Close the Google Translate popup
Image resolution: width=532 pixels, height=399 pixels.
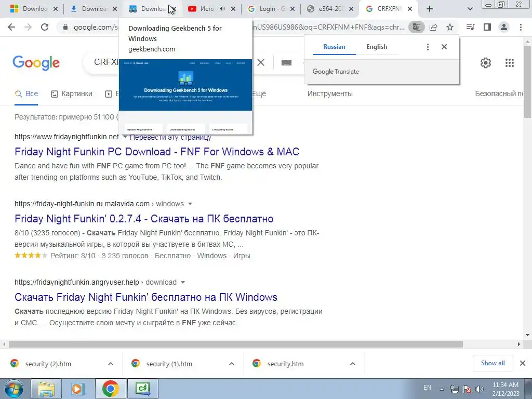[x=444, y=47]
